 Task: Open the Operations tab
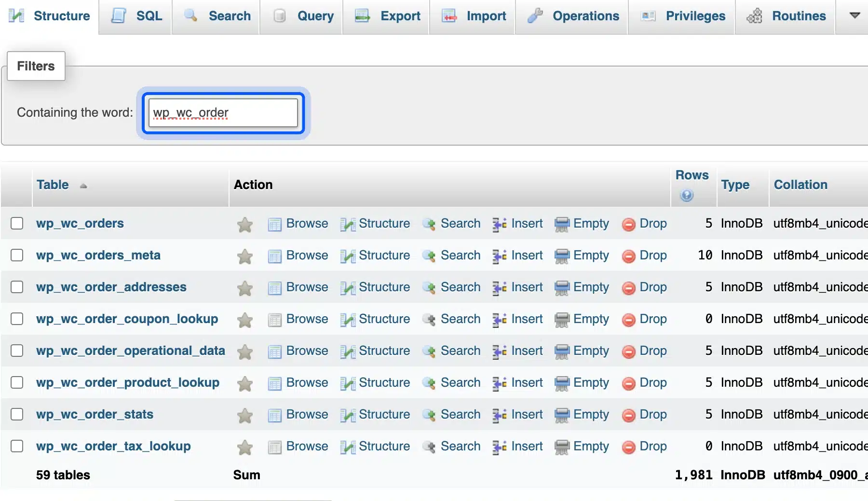(x=572, y=16)
